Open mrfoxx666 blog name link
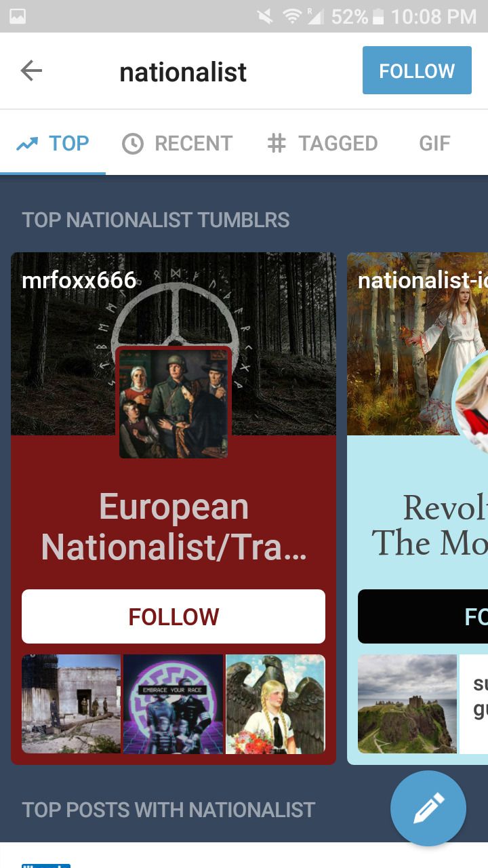 79,280
